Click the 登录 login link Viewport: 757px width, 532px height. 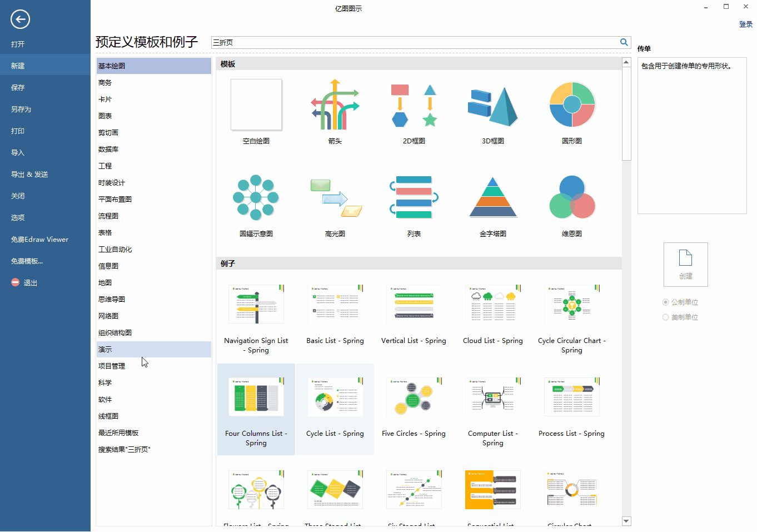coord(745,24)
